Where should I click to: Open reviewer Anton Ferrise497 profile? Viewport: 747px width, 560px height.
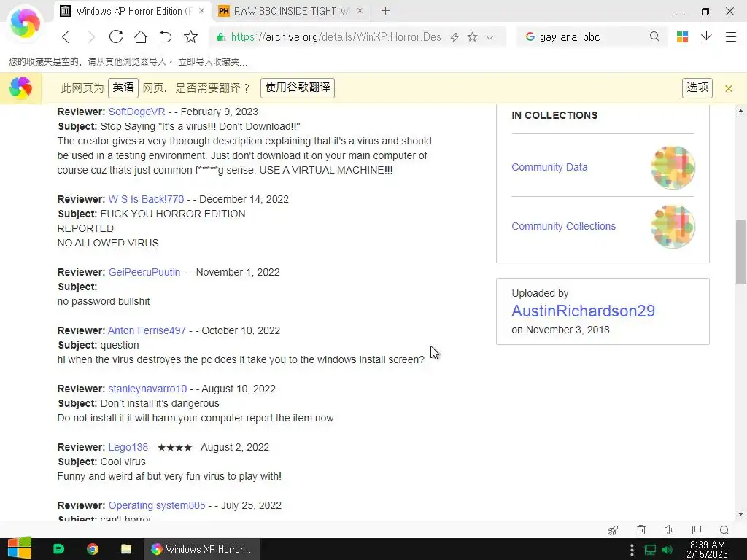pos(147,330)
